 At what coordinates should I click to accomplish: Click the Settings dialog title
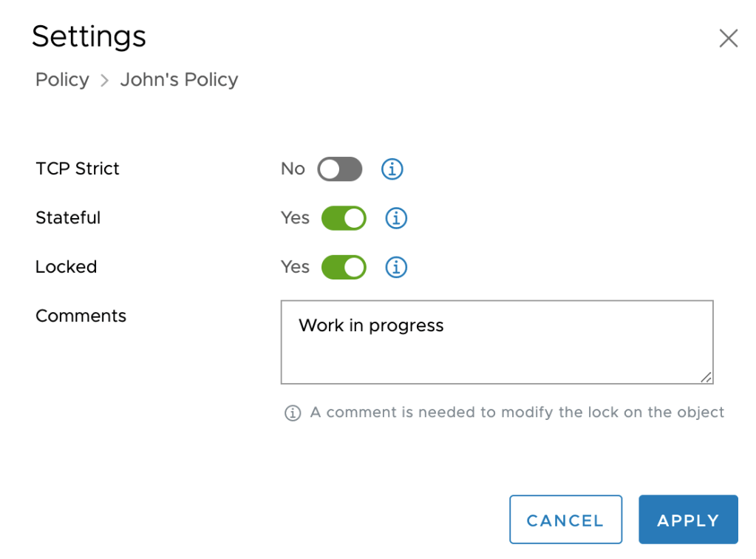coord(89,36)
